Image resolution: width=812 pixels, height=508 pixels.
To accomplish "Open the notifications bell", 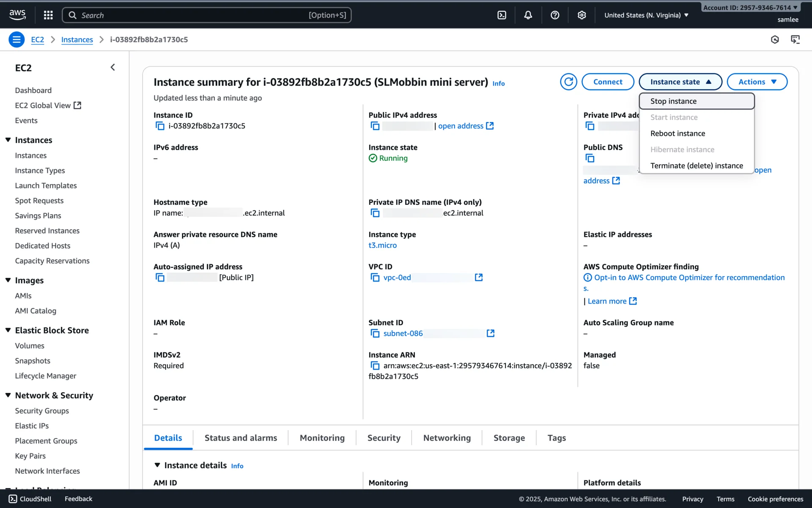I will pyautogui.click(x=528, y=15).
